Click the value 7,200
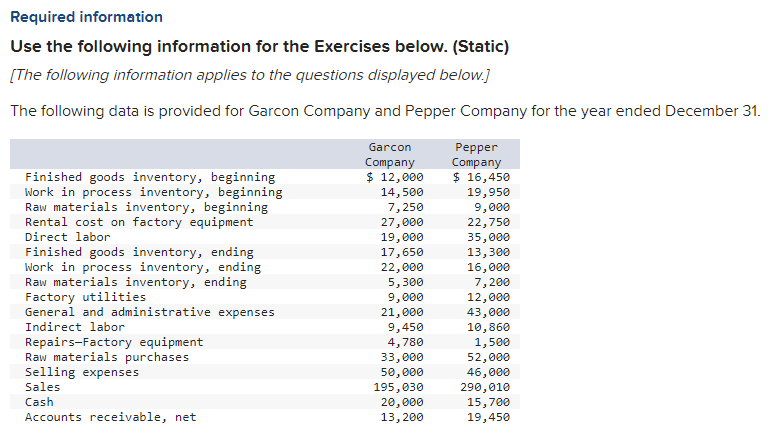 tap(492, 282)
